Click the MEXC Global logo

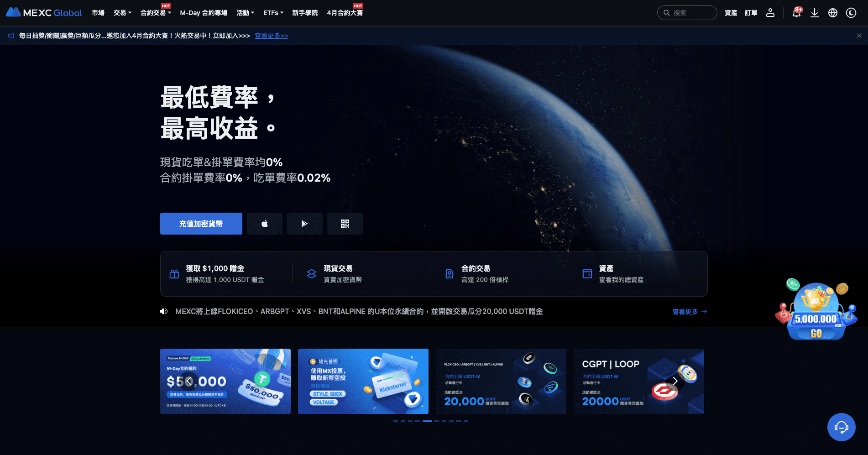point(44,13)
